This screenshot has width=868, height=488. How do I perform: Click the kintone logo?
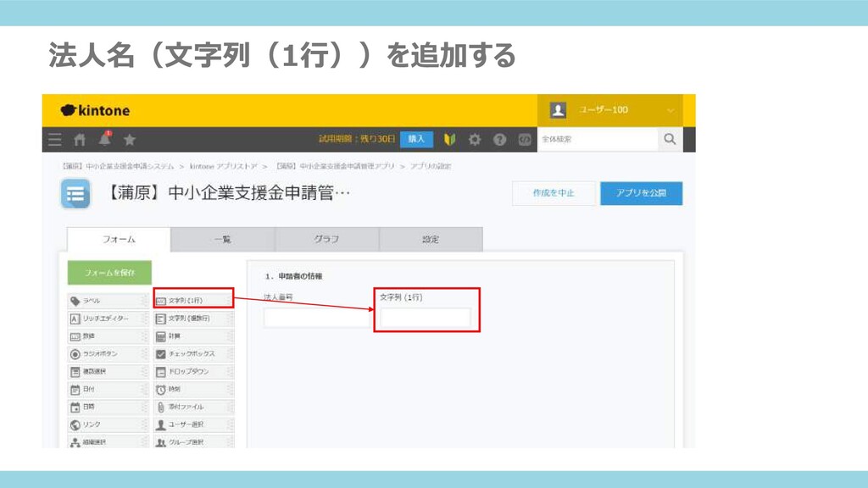click(95, 111)
